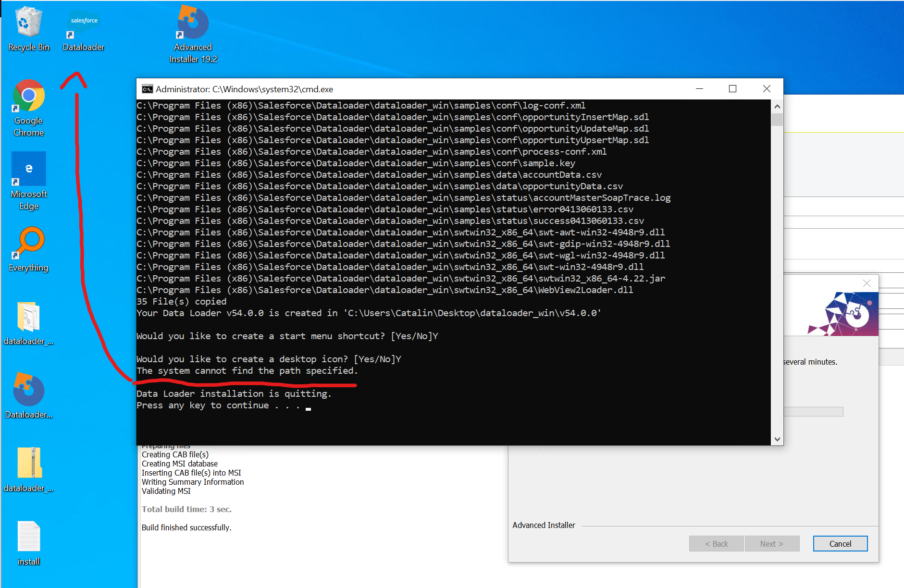This screenshot has width=904, height=588.
Task: Select the Dataloader... Advanced Installer project icon
Action: [x=28, y=396]
